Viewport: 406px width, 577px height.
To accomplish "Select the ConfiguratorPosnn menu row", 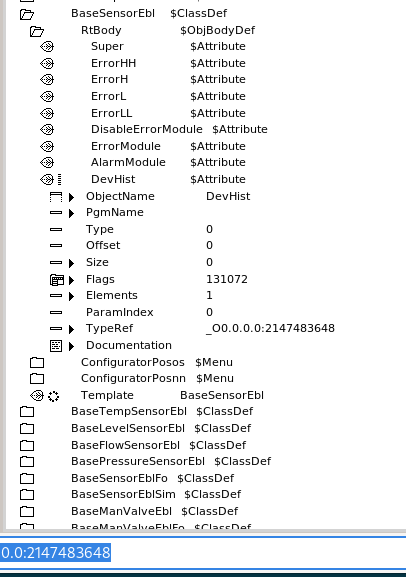I will pyautogui.click(x=206, y=378).
